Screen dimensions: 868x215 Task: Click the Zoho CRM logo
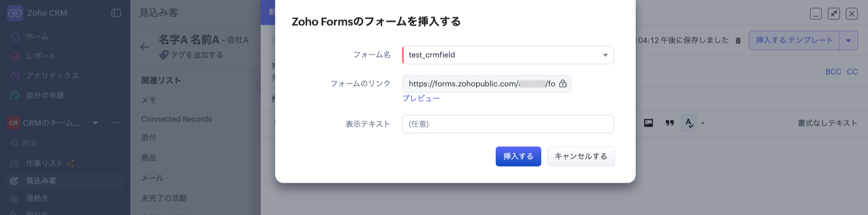coord(15,13)
